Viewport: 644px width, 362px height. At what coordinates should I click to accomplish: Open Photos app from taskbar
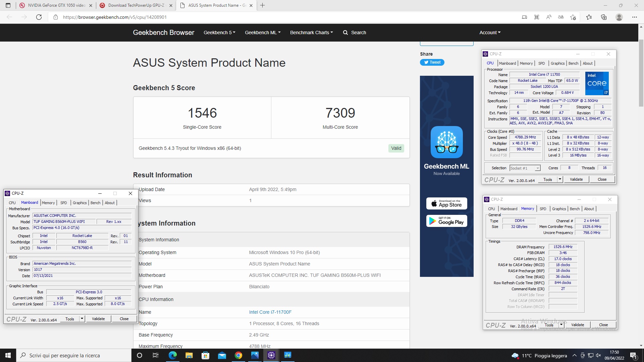click(255, 355)
